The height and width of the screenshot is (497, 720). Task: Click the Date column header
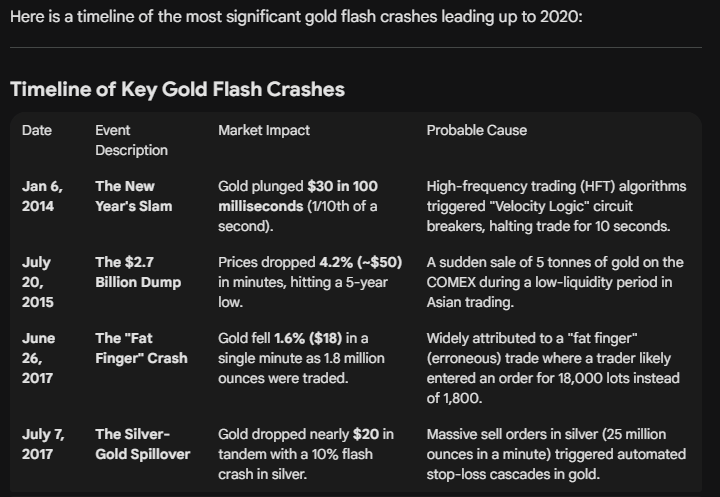[37, 130]
